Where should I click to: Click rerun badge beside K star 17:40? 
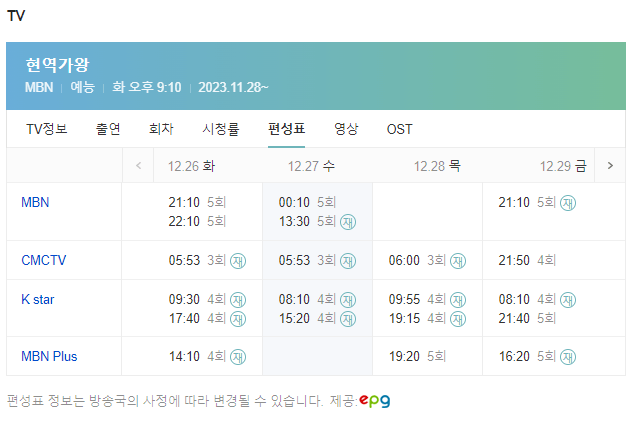(238, 319)
